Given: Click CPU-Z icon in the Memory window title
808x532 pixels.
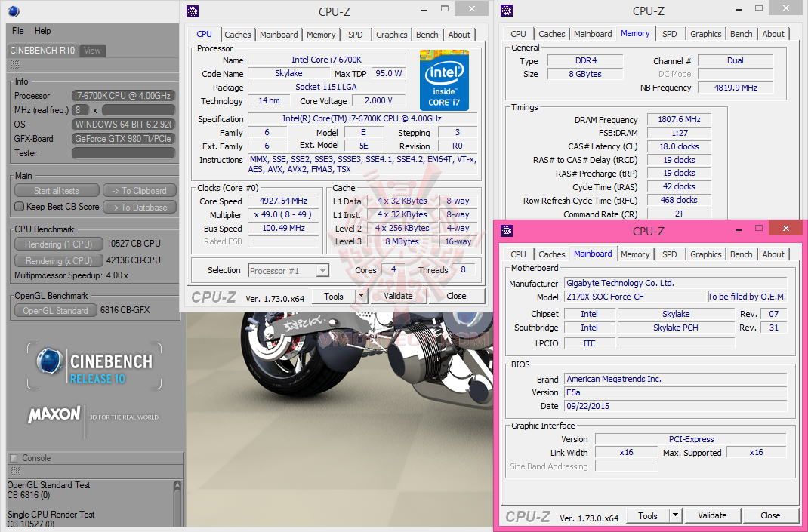Looking at the screenshot, I should click(x=507, y=11).
